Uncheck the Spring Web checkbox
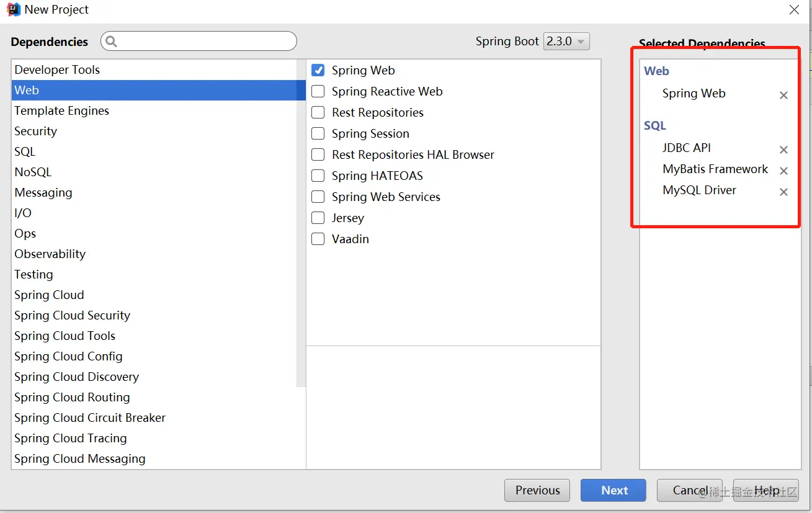Viewport: 812px width, 513px height. (x=318, y=70)
